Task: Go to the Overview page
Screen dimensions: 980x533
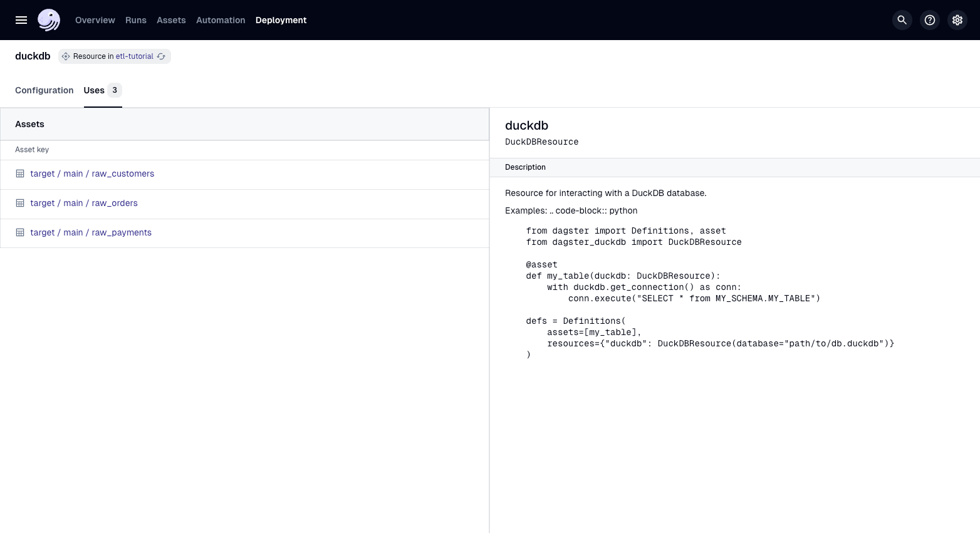Action: [95, 20]
